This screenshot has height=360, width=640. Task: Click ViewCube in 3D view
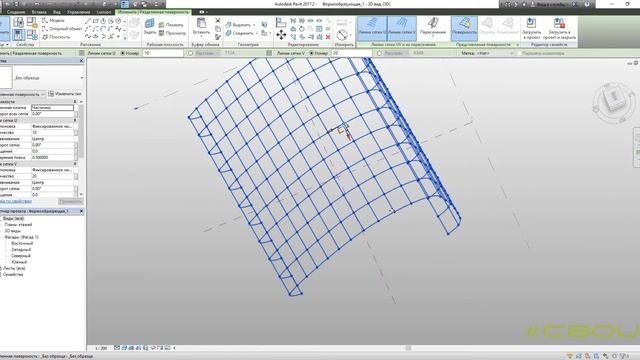[613, 101]
